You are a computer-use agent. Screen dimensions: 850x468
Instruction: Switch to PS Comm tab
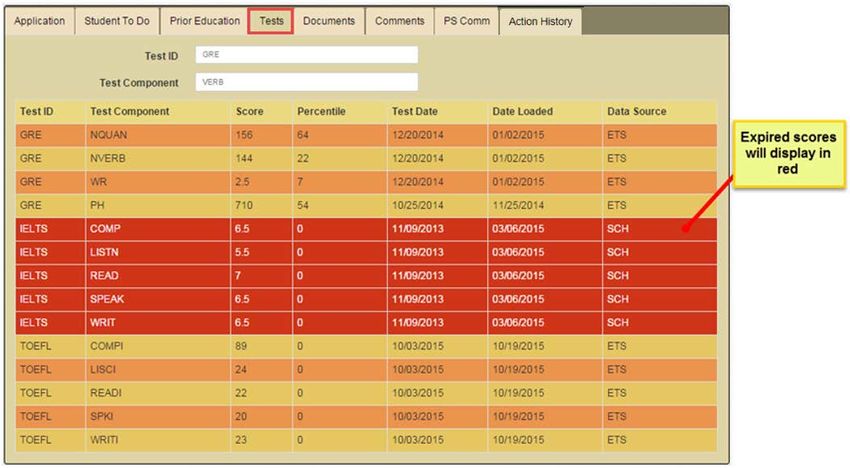[466, 21]
